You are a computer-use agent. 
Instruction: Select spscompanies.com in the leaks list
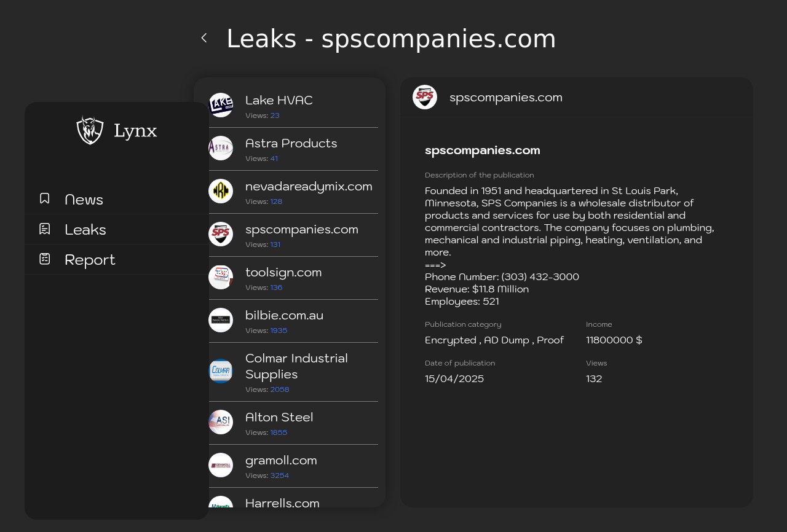click(x=293, y=235)
